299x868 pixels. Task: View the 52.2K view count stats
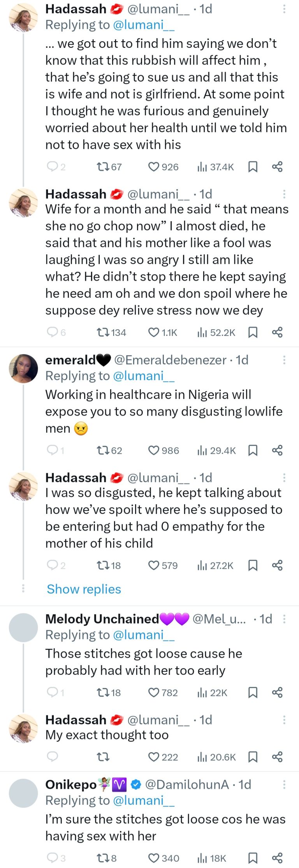coord(216,332)
